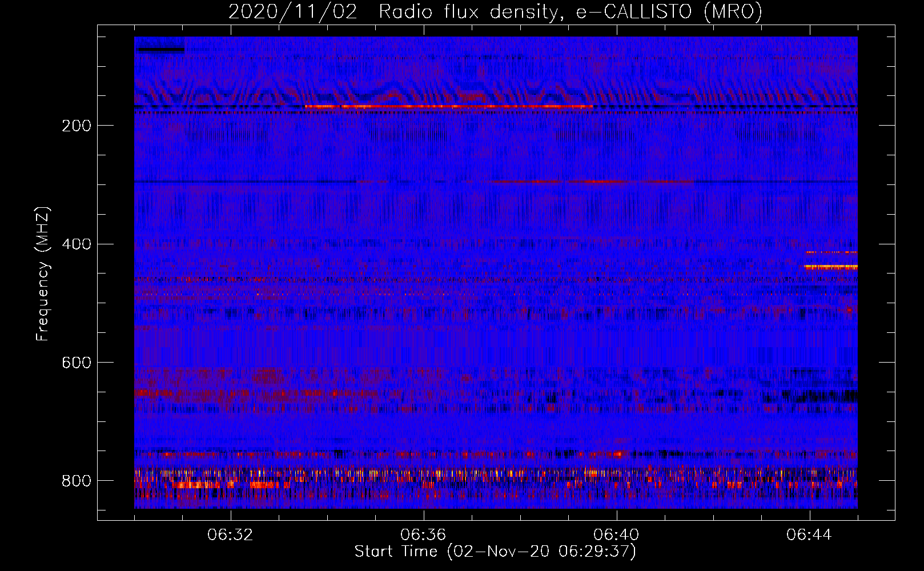Click the "Start Time (02-Nov-20 06:29:37)" label
The height and width of the screenshot is (571, 924).
point(495,552)
